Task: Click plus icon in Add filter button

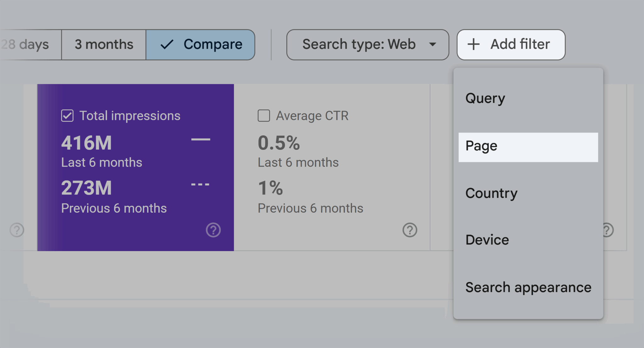Action: [473, 44]
